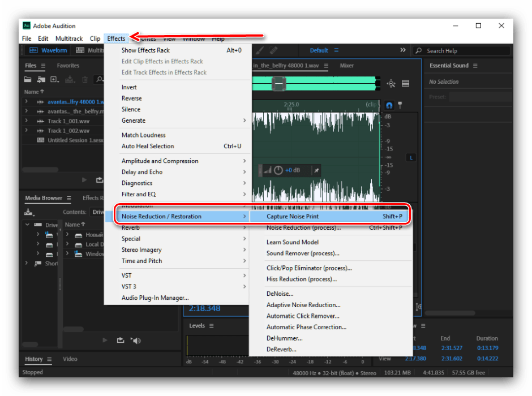Click the Media Browser auto-play speaker icon

135,340
